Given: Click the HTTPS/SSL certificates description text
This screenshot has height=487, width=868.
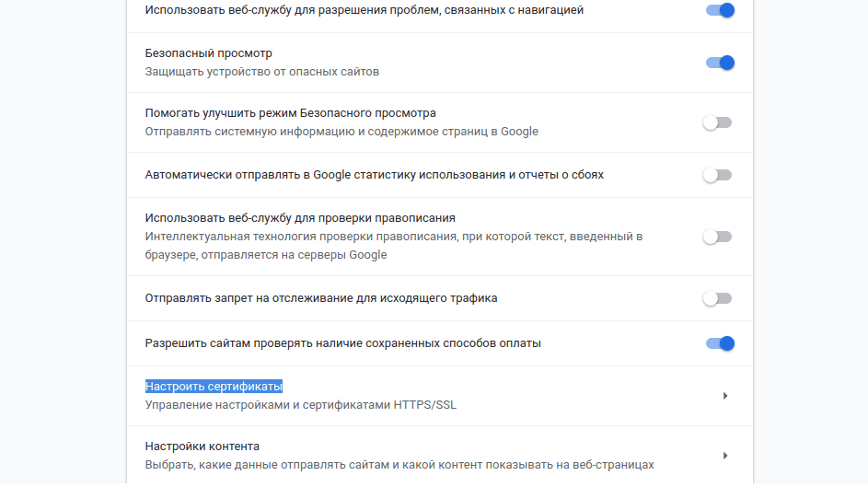Looking at the screenshot, I should coord(300,405).
